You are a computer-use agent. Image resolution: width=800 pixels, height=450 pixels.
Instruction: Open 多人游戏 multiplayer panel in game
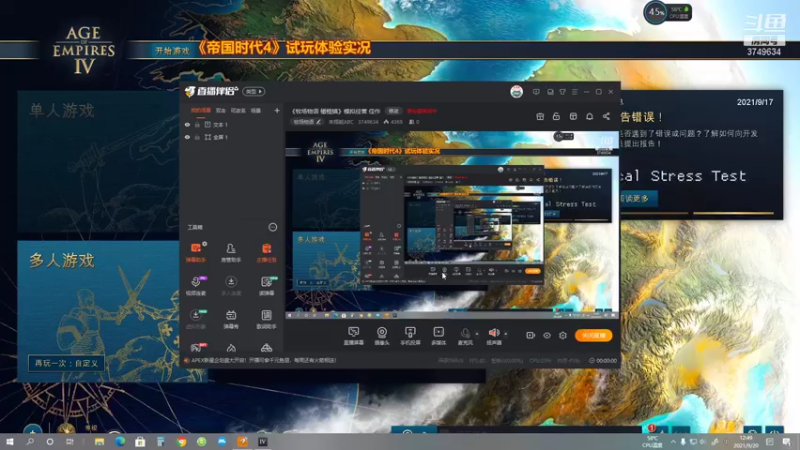pyautogui.click(x=98, y=311)
